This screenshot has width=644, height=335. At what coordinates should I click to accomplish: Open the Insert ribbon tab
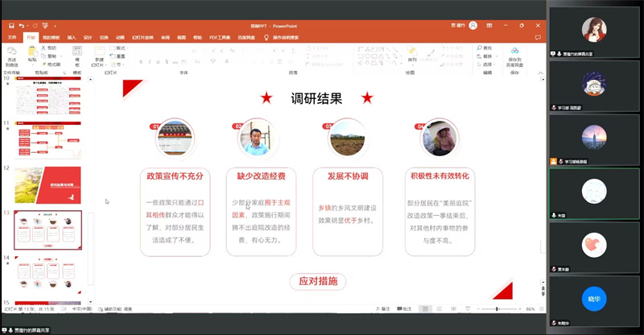(x=72, y=37)
